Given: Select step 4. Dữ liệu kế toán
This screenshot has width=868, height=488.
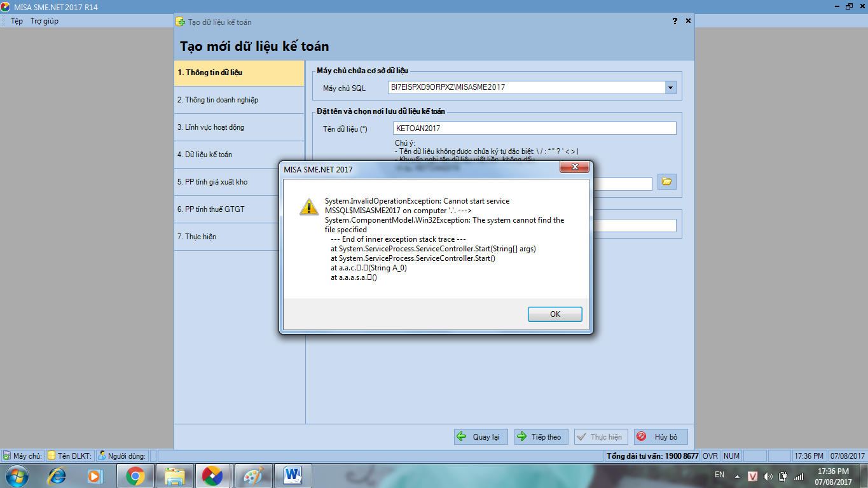Looking at the screenshot, I should coord(239,155).
